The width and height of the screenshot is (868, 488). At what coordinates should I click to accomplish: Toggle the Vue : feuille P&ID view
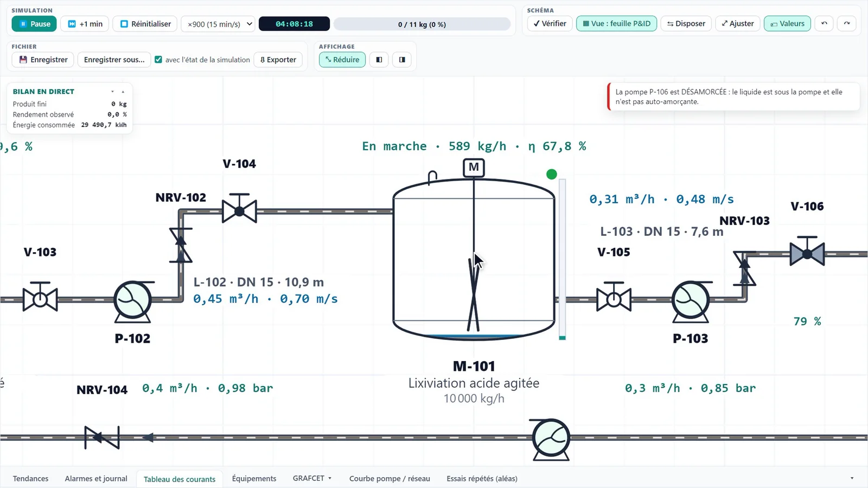617,23
